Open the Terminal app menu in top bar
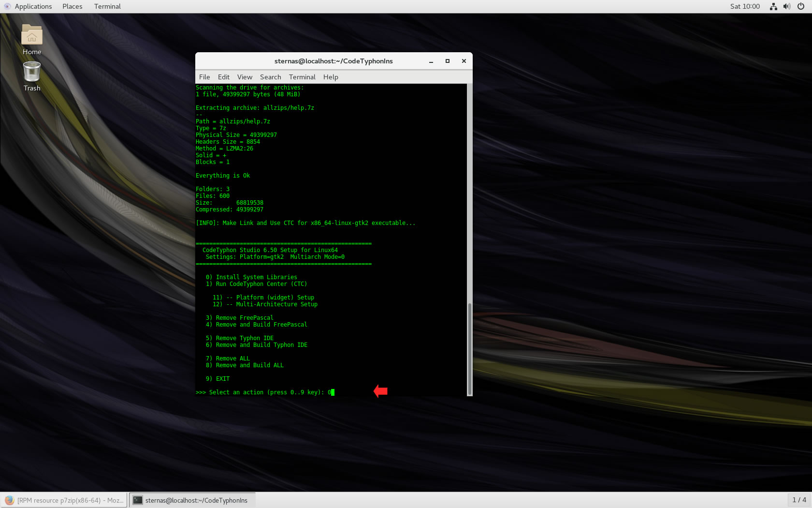The width and height of the screenshot is (812, 508). click(x=107, y=6)
